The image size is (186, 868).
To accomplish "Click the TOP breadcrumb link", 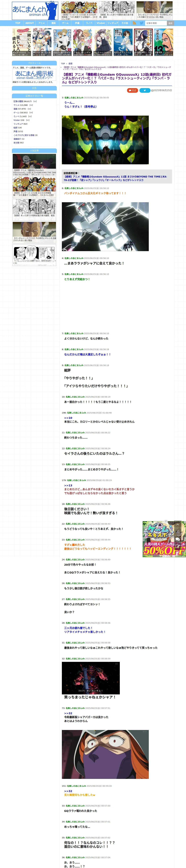I will 63,63.
